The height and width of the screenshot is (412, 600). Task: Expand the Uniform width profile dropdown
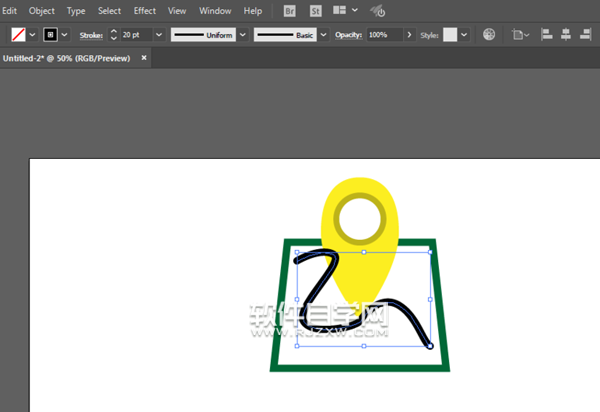click(x=242, y=34)
